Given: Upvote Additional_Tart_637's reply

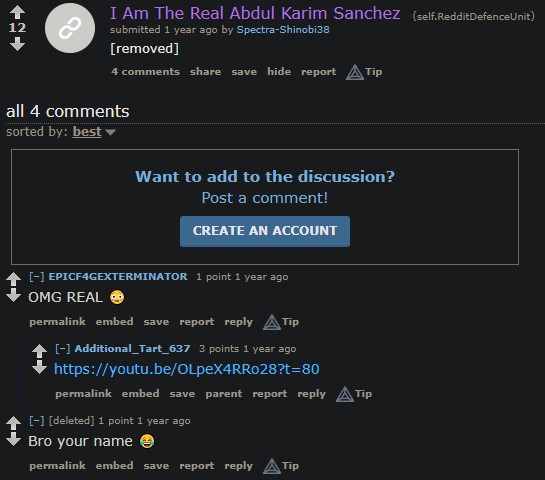Looking at the screenshot, I should click(39, 351).
